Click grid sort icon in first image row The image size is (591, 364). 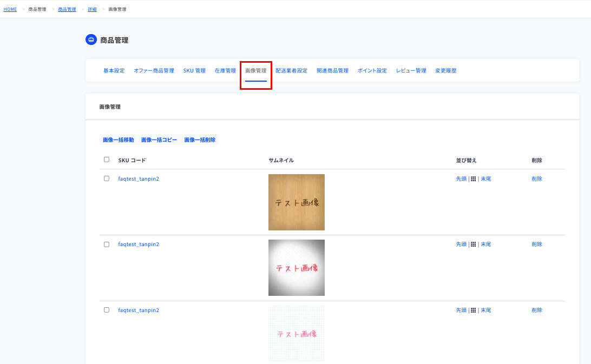(x=473, y=179)
